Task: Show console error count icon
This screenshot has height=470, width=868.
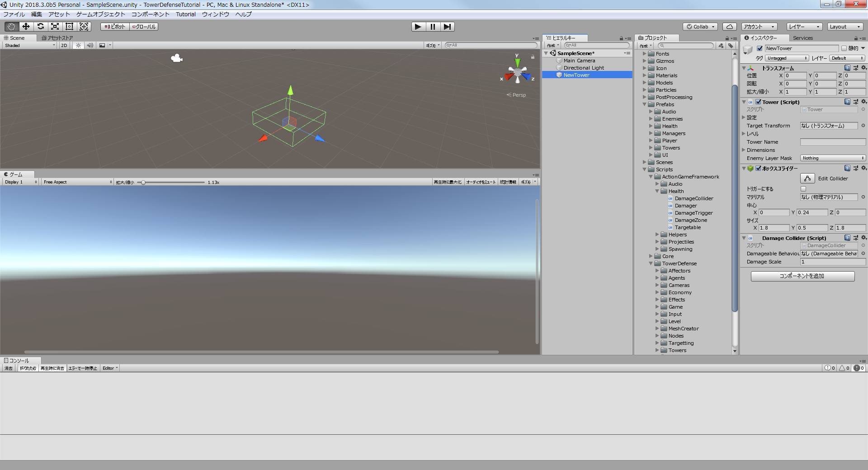Action: pyautogui.click(x=859, y=368)
